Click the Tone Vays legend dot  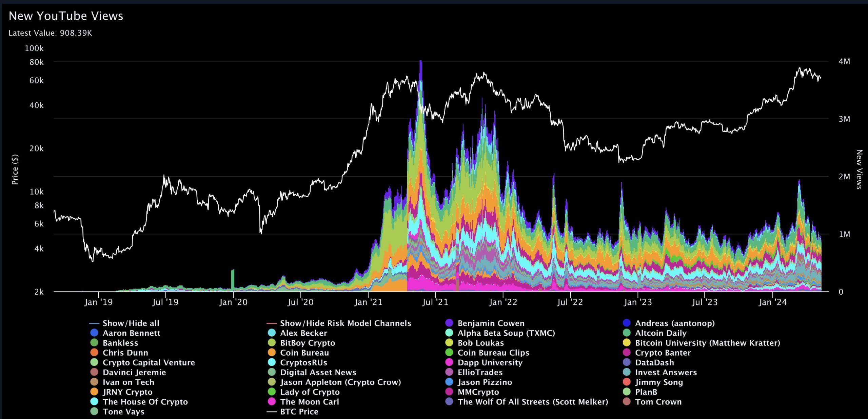point(94,412)
